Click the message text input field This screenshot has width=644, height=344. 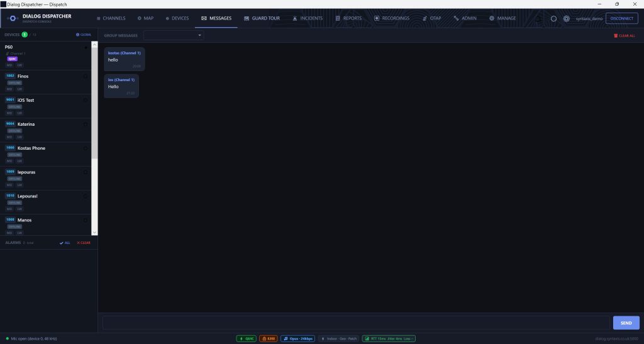point(356,323)
